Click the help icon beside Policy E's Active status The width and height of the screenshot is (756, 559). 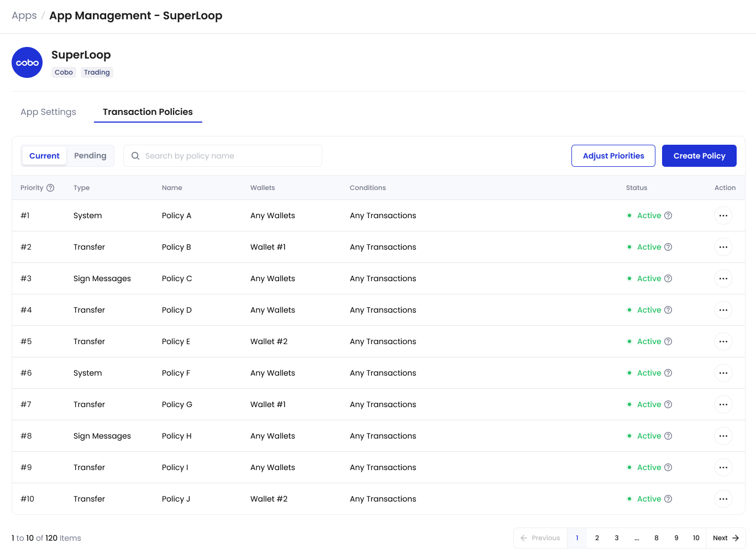(668, 341)
